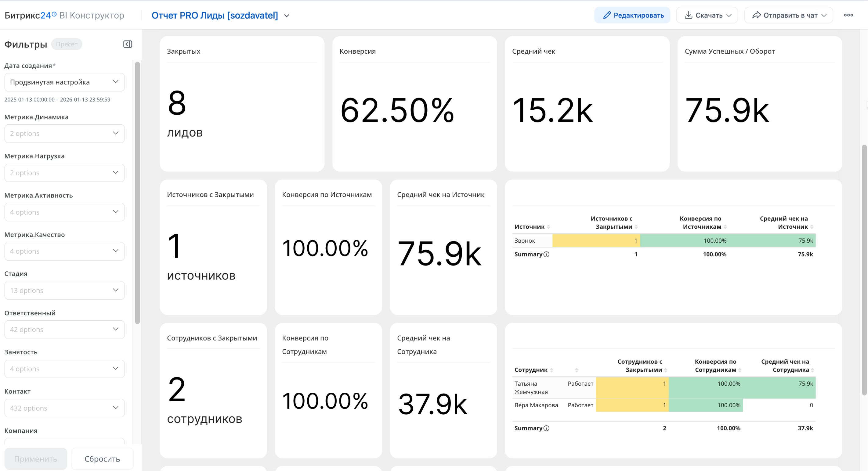Click the Редактировать button

click(x=632, y=15)
